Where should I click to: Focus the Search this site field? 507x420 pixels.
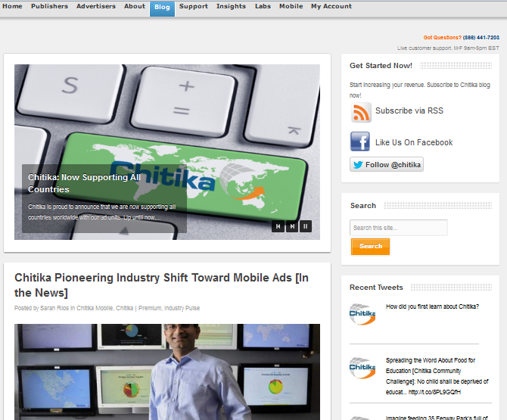click(399, 228)
